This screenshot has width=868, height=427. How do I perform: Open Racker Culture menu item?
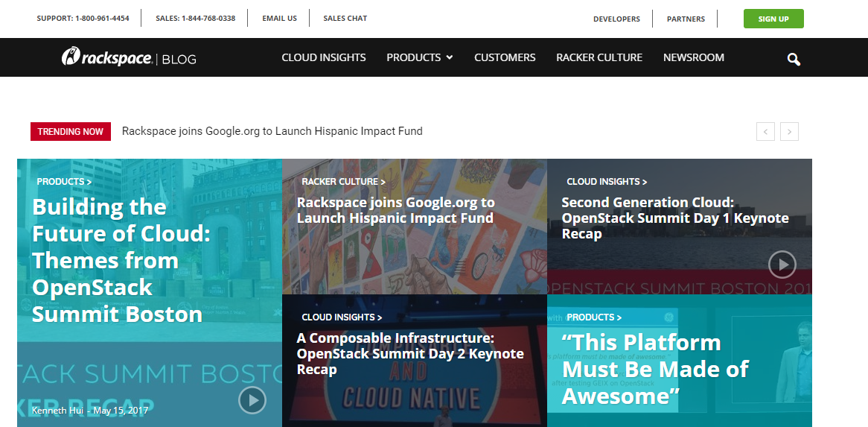599,57
